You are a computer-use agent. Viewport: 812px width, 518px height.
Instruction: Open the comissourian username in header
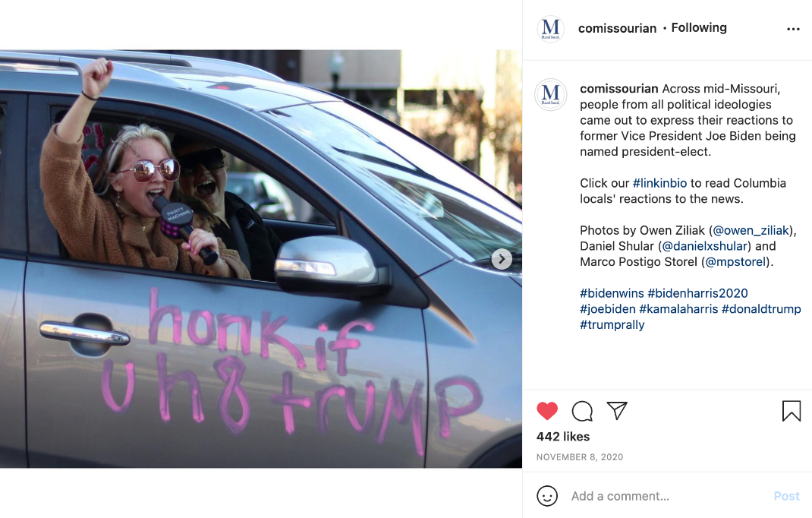coord(617,29)
